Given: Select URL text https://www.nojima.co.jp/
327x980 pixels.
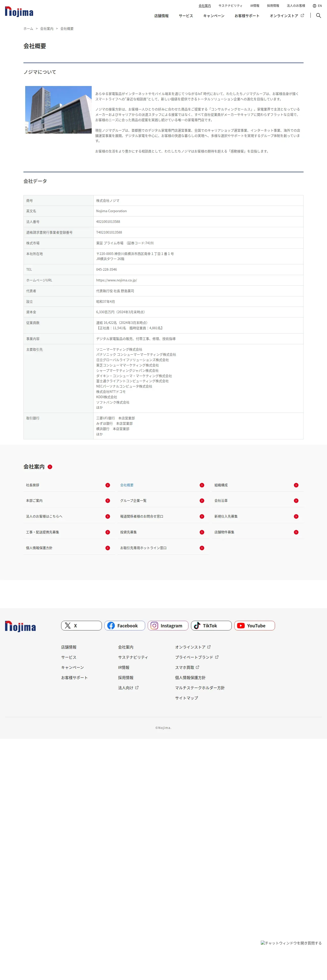Looking at the screenshot, I should (x=116, y=280).
